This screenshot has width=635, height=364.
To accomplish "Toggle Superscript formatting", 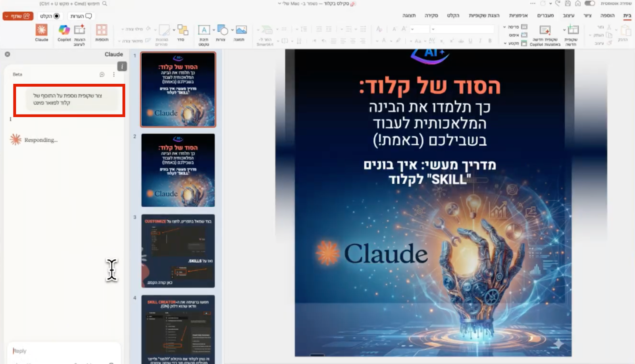I will point(451,41).
